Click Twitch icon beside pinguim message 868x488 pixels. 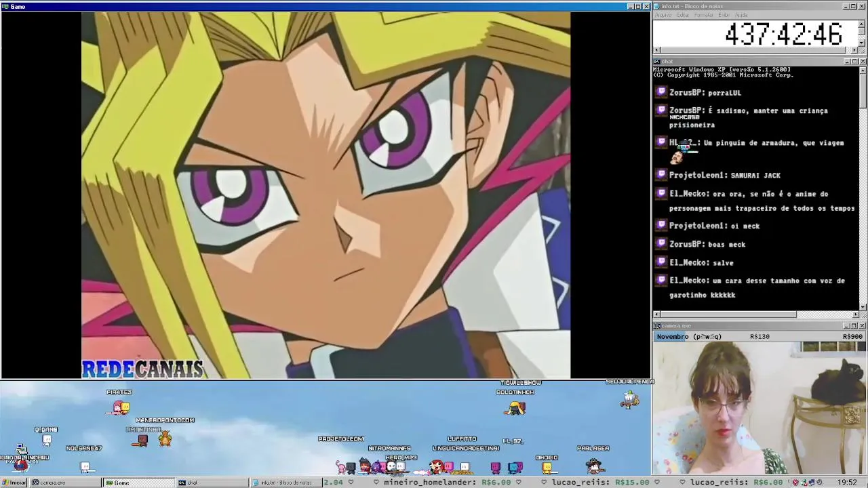tap(662, 142)
